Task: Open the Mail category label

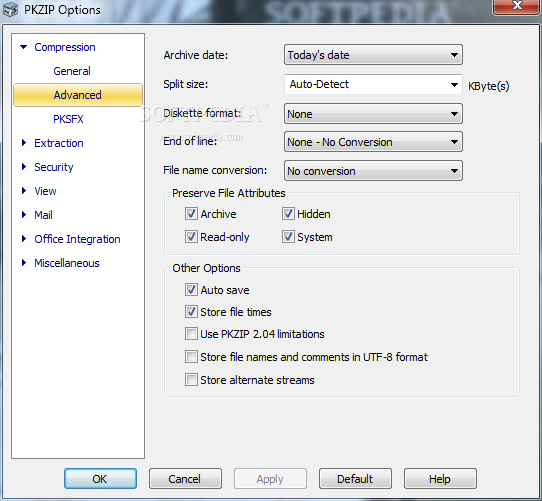Action: (x=43, y=215)
